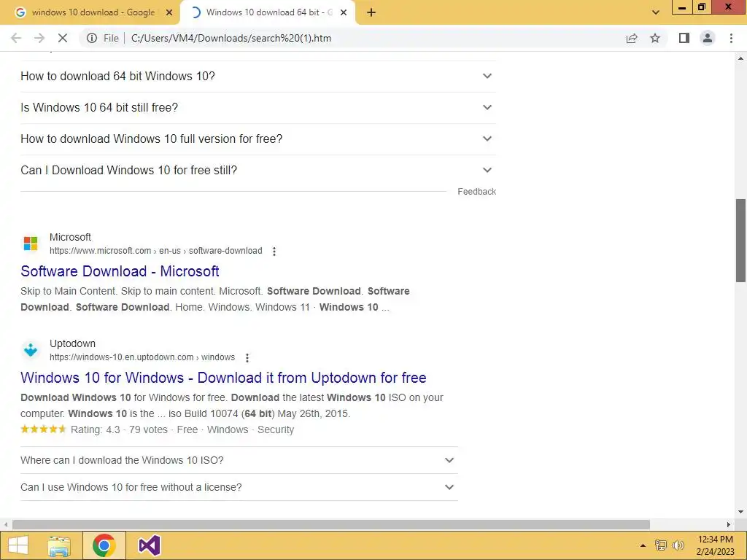Open the volume speaker tray icon
Screen dimensions: 747x560
point(678,545)
